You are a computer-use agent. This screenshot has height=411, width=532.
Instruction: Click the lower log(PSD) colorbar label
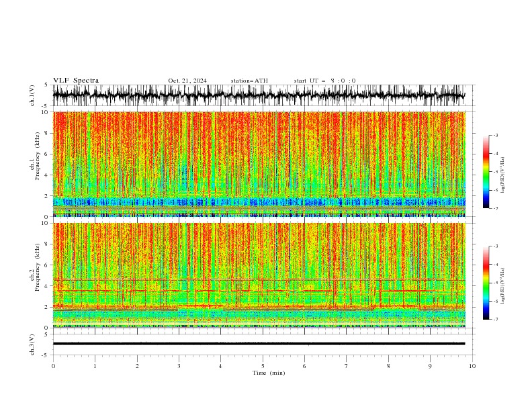click(502, 286)
